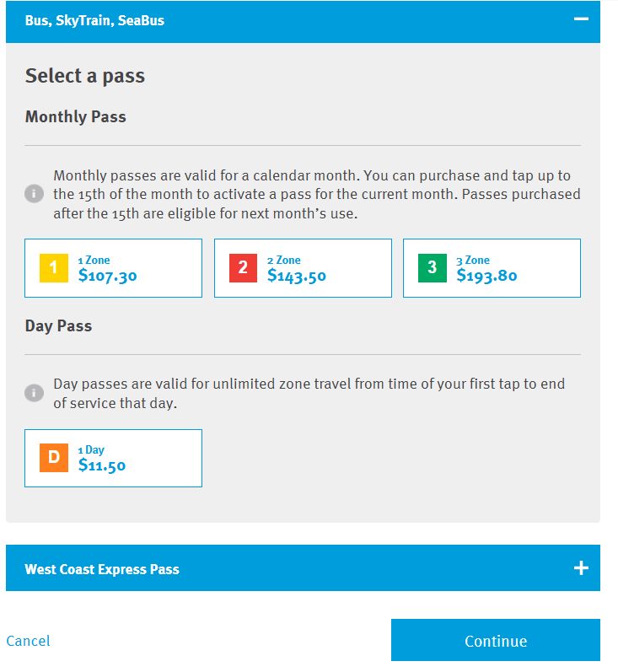This screenshot has height=672, width=618.
Task: Click the green 3 Zone icon
Action: click(x=433, y=268)
